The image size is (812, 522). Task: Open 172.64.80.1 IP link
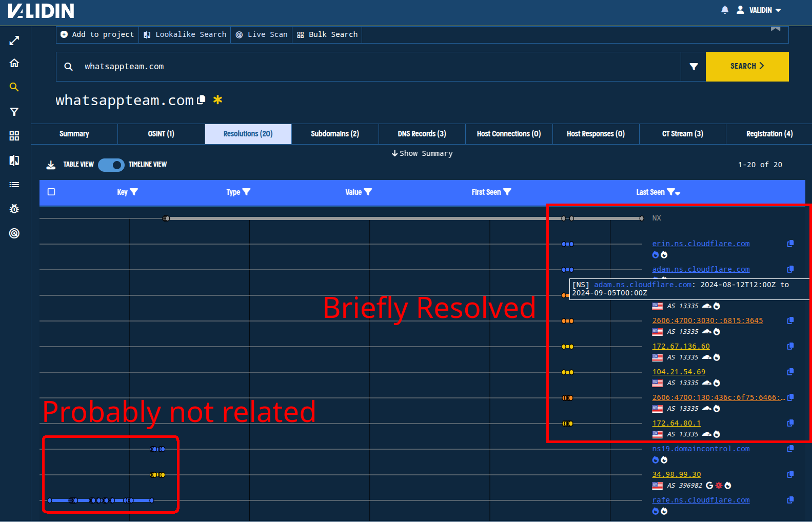pyautogui.click(x=676, y=423)
